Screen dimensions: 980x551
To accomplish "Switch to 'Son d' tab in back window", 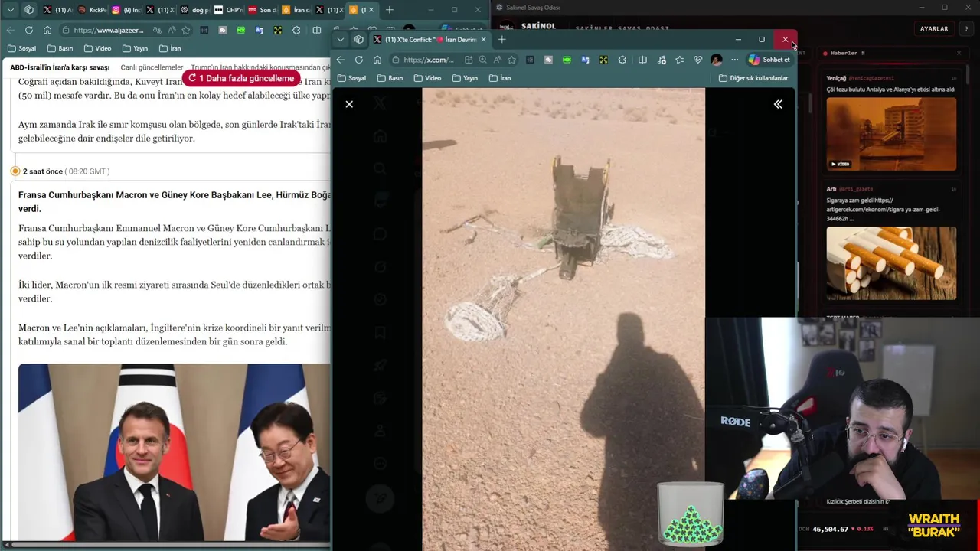I will (263, 10).
